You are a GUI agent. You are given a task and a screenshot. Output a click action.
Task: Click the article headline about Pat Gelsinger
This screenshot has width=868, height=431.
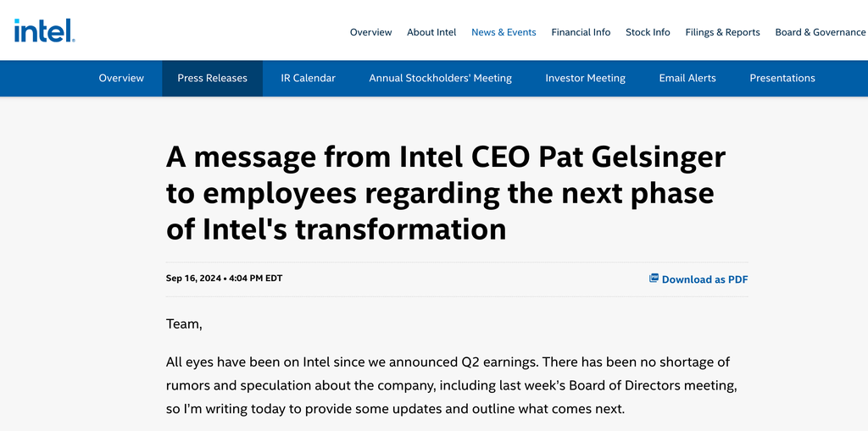(446, 193)
